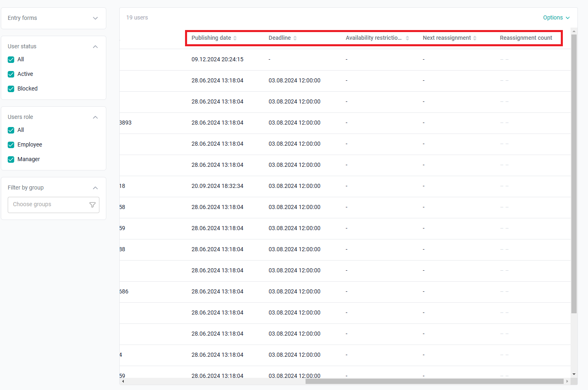Screen dimensions: 588x390
Task: Click Availability restriction header label
Action: coord(374,38)
